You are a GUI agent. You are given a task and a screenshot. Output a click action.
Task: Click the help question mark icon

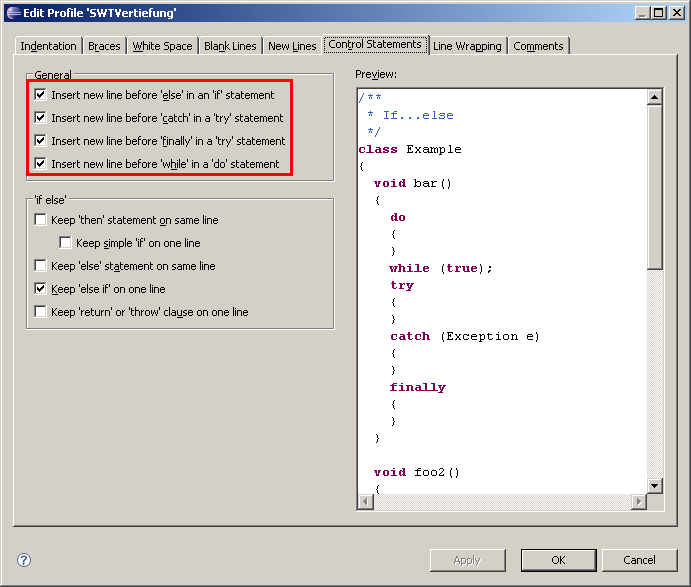tap(24, 561)
